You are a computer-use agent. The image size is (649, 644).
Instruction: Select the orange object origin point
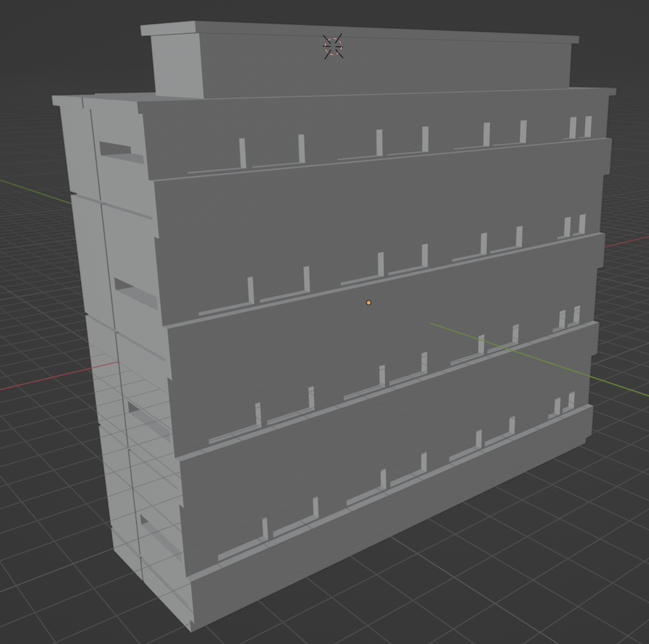coord(369,303)
